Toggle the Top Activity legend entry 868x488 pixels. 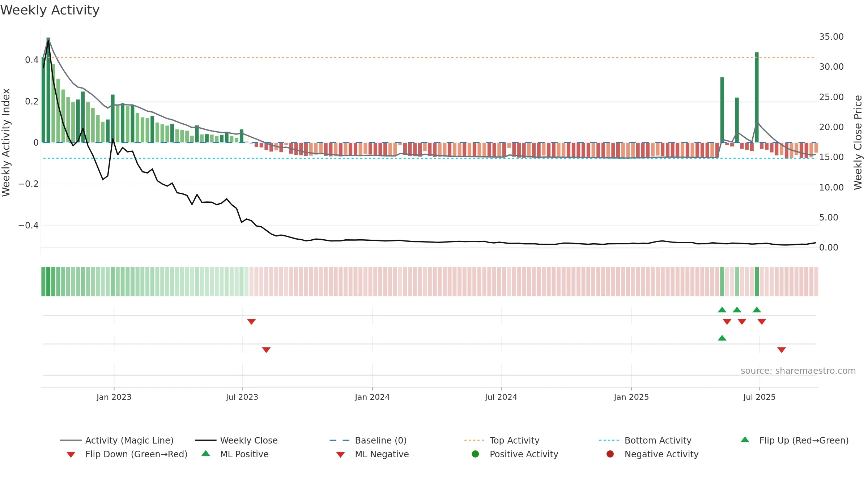click(x=502, y=440)
